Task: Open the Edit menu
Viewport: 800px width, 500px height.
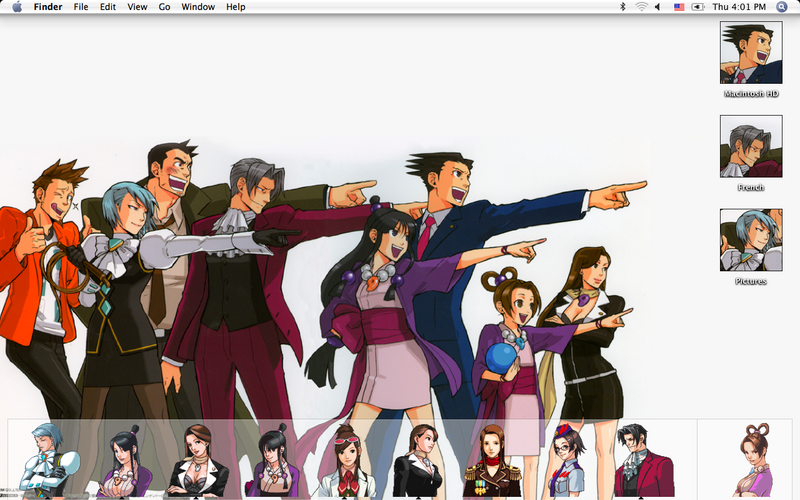Action: tap(108, 7)
